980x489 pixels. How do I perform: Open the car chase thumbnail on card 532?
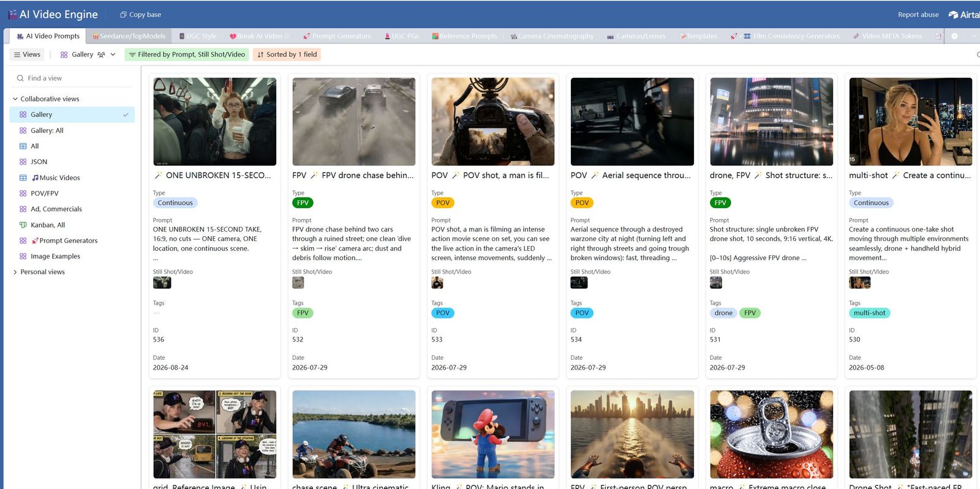click(x=353, y=121)
